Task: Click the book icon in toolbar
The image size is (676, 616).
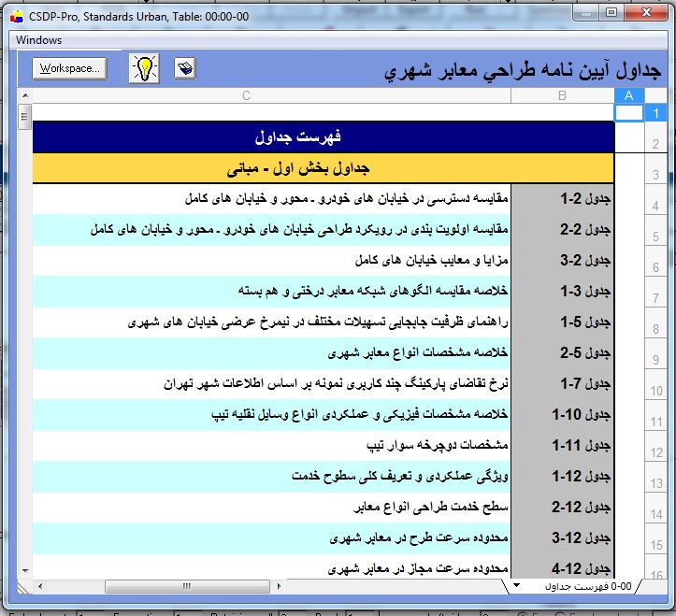Action: tap(185, 68)
